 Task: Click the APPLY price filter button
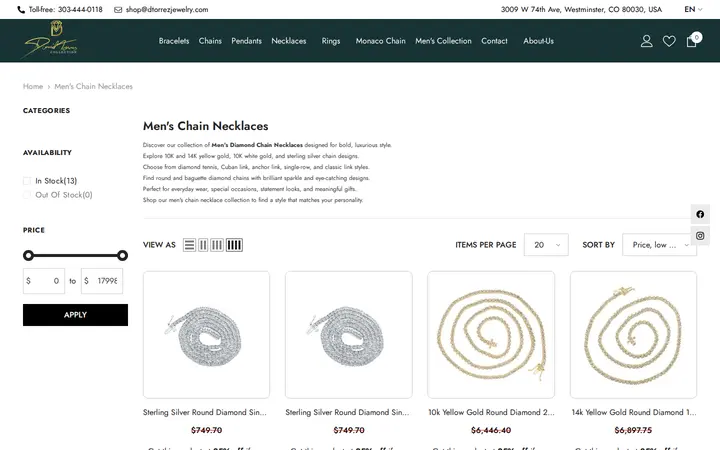click(75, 315)
